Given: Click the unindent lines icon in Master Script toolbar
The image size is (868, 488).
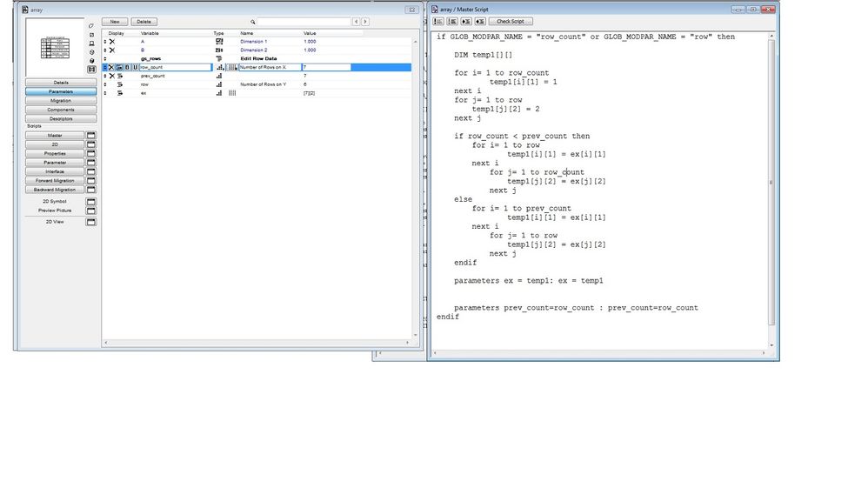Looking at the screenshot, I should 480,21.
